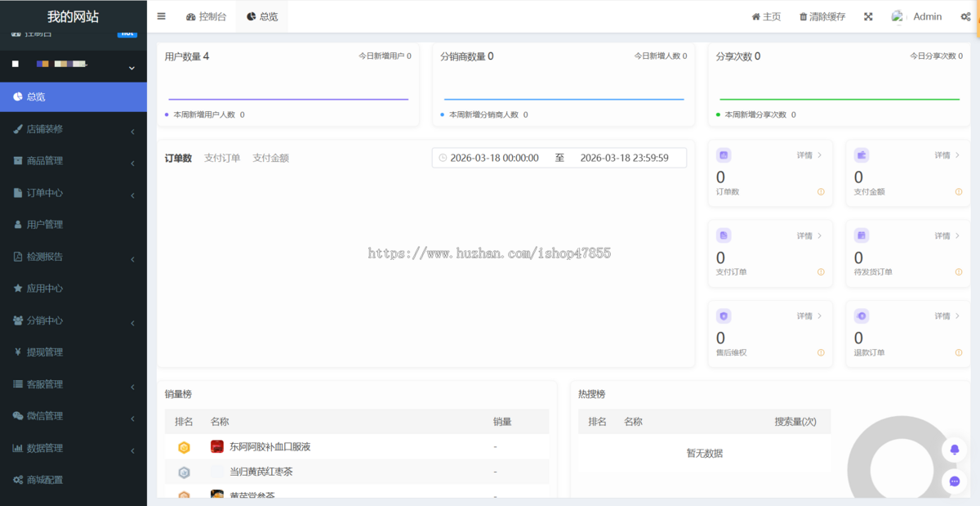Image resolution: width=980 pixels, height=506 pixels.
Task: Expand the 客服管理 chevron
Action: pyautogui.click(x=132, y=387)
